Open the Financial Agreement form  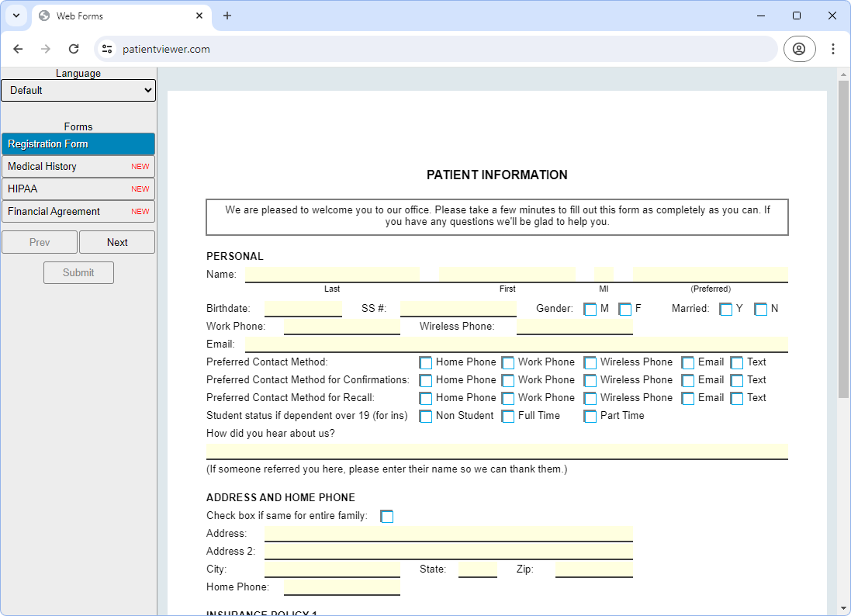tap(78, 212)
